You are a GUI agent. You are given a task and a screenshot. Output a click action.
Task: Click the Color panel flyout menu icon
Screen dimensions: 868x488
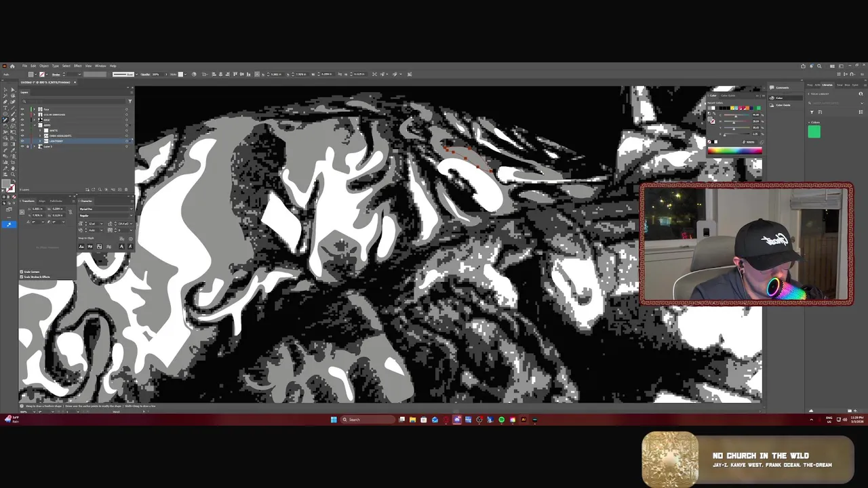pos(763,96)
